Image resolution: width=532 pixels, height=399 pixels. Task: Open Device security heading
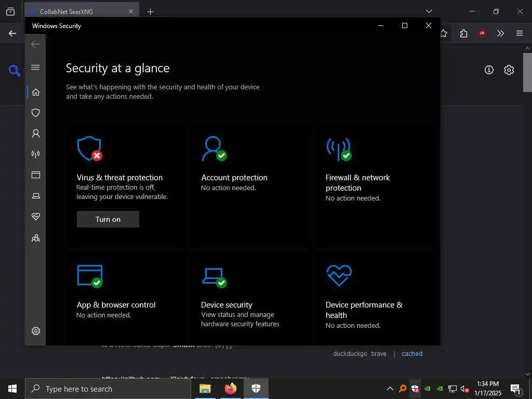pyautogui.click(x=227, y=304)
